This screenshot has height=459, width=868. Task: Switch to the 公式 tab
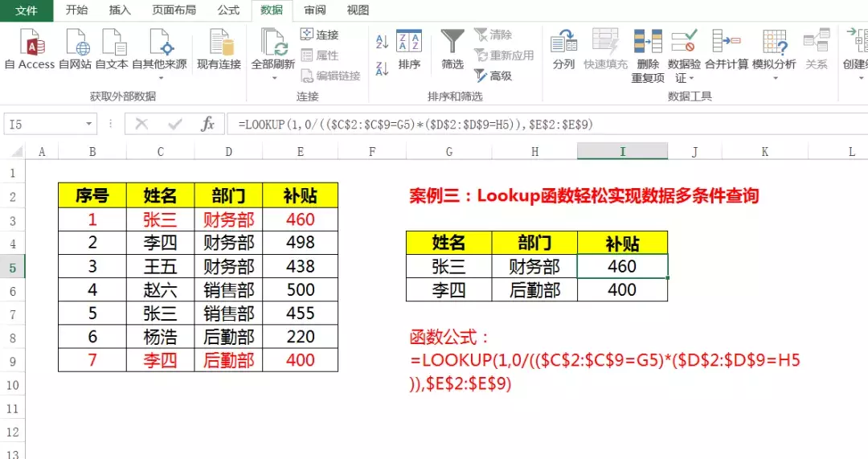click(x=228, y=10)
